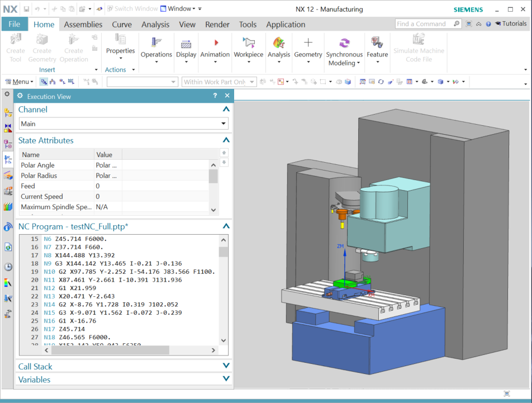The width and height of the screenshot is (532, 403).
Task: Switch to the View tab
Action: click(x=187, y=25)
